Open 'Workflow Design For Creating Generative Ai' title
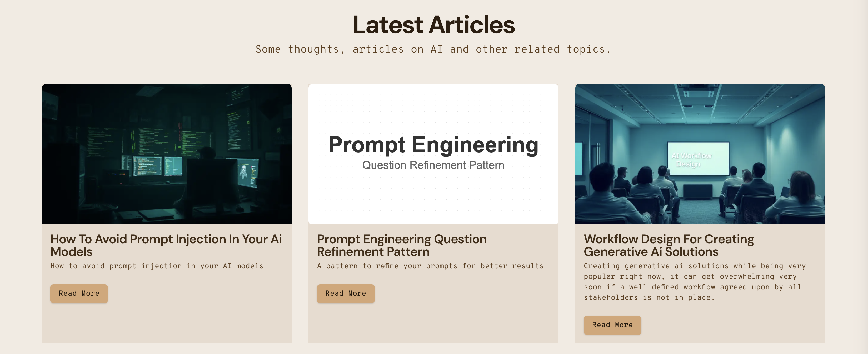This screenshot has width=868, height=354. click(669, 245)
